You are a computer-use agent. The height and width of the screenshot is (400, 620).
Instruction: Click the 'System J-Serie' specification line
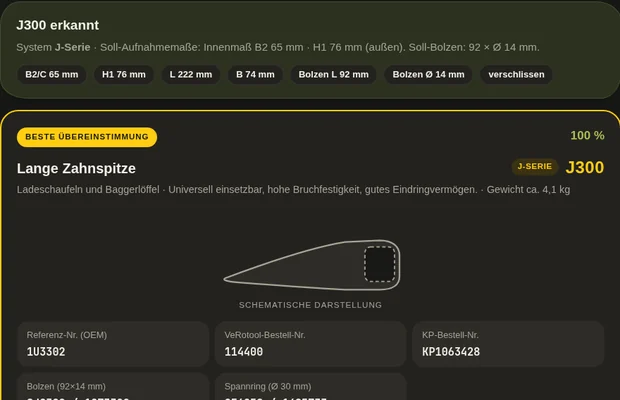pyautogui.click(x=278, y=47)
